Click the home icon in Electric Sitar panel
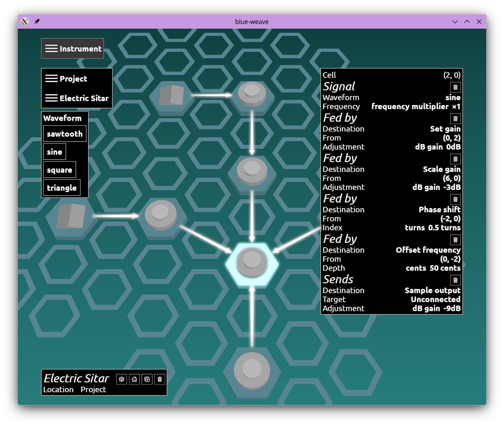 pyautogui.click(x=134, y=379)
